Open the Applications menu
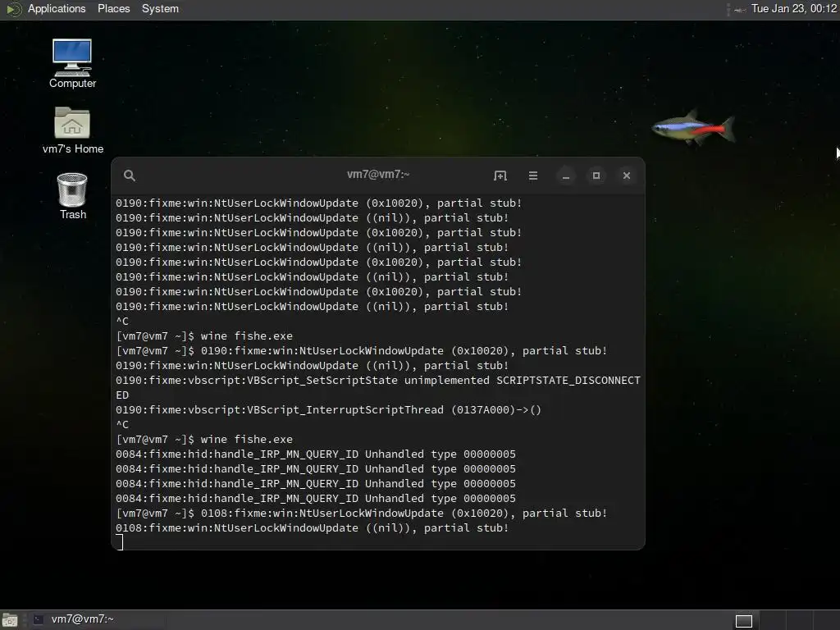 pyautogui.click(x=57, y=8)
